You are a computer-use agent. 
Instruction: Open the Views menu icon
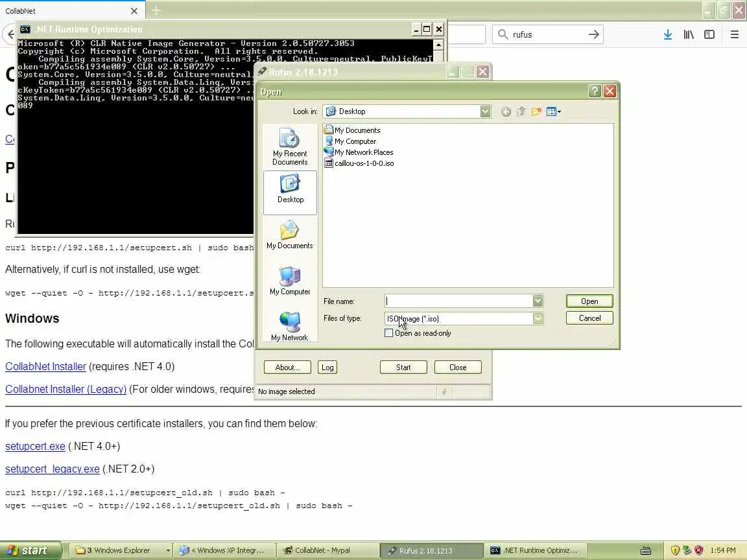coord(554,112)
